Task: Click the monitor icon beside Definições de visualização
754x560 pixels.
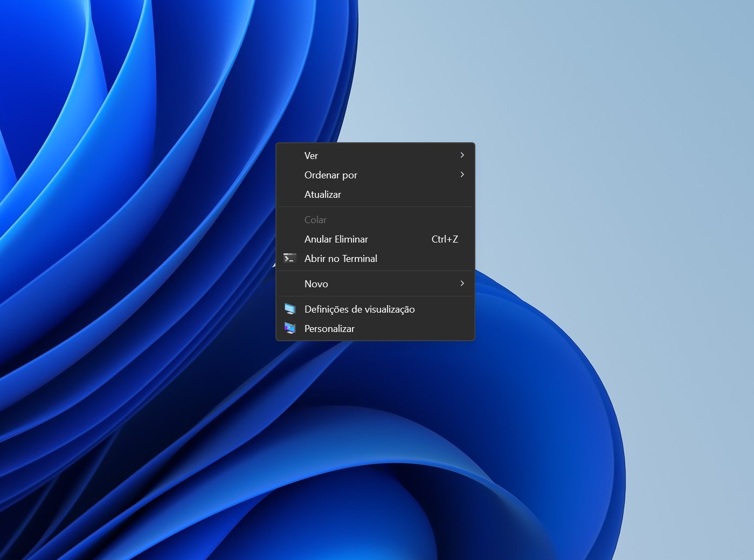Action: point(289,309)
